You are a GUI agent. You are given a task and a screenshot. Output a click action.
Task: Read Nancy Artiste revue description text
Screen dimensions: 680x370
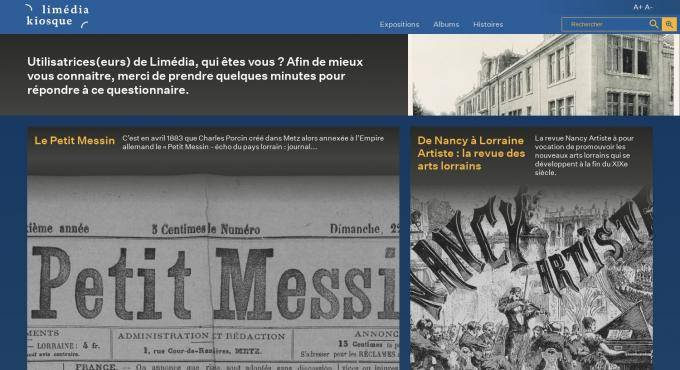(584, 155)
